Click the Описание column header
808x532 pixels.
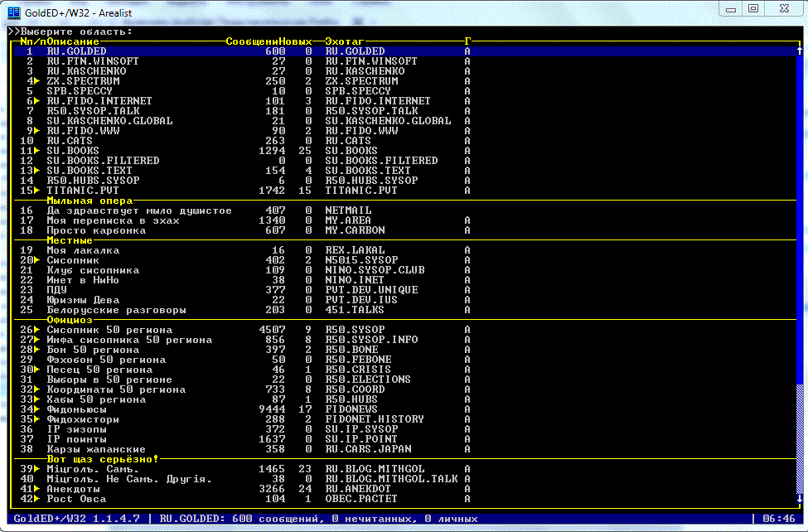tap(73, 41)
